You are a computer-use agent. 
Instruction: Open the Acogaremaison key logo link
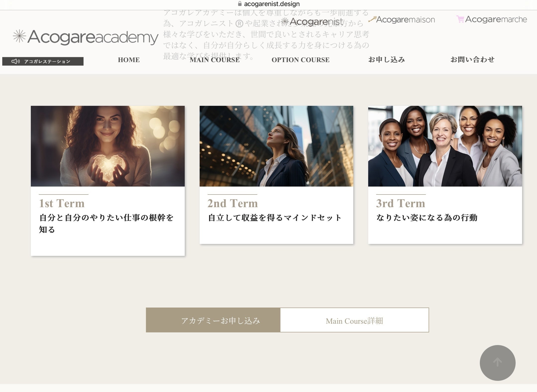pyautogui.click(x=402, y=20)
